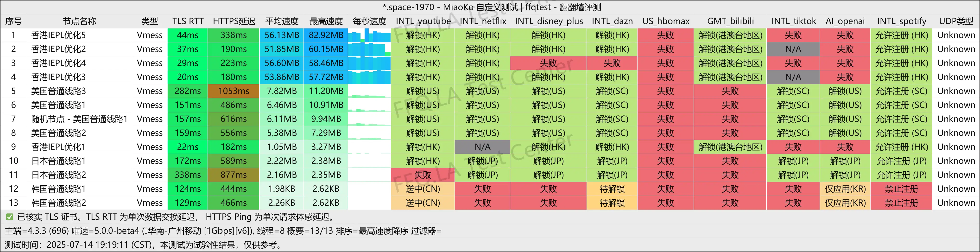Select node name 美国普通线路2
The width and height of the screenshot is (980, 252).
pos(58,133)
